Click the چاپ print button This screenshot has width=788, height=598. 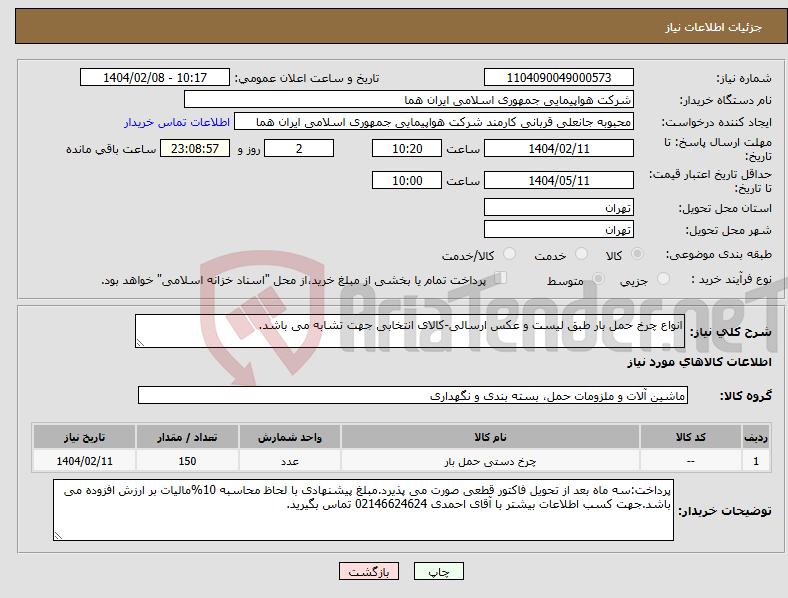(439, 571)
